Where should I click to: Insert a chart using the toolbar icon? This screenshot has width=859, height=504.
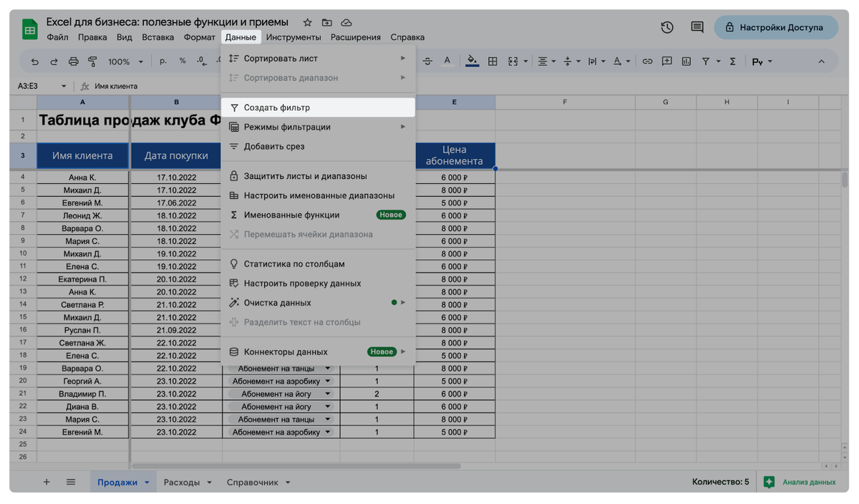coord(686,62)
